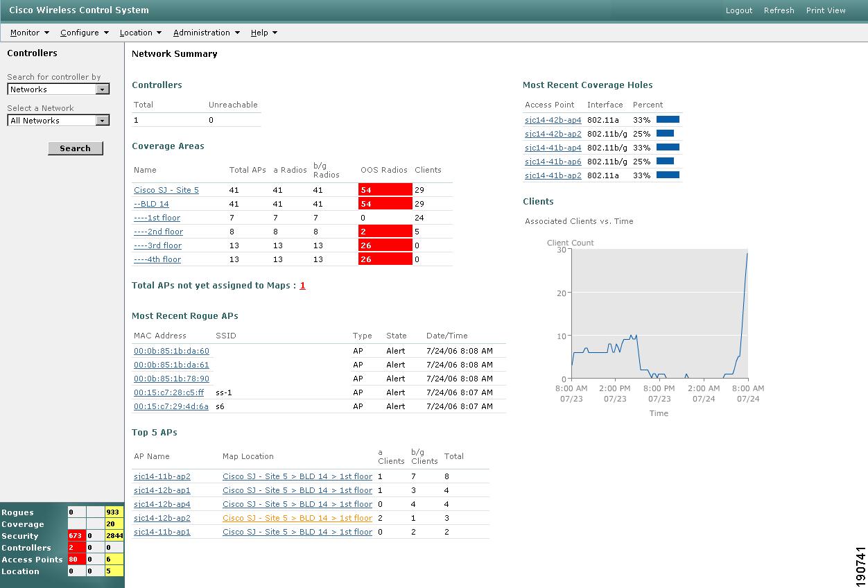This screenshot has height=588, width=868.
Task: Click the Location minor alarm count 5
Action: [114, 571]
